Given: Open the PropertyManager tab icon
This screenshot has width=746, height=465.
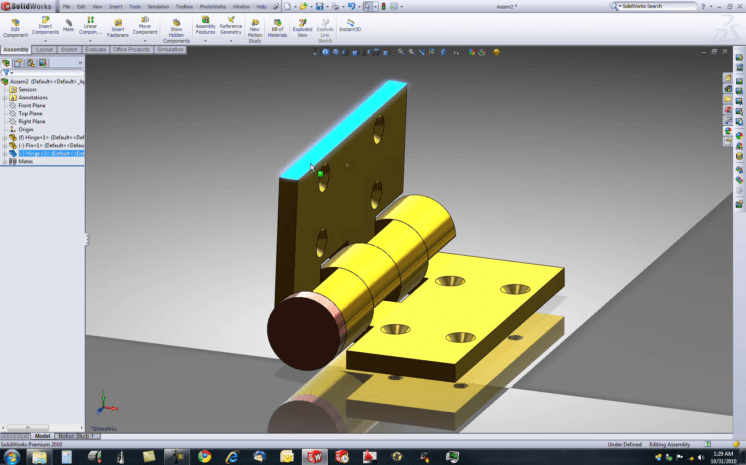Looking at the screenshot, I should [x=18, y=63].
